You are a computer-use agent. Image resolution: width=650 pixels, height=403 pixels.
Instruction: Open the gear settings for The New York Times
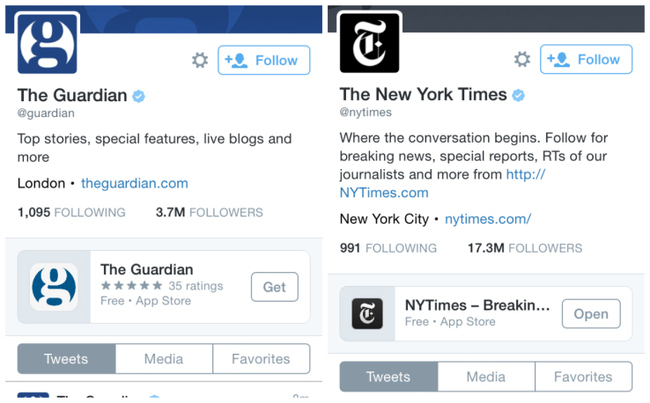point(522,59)
